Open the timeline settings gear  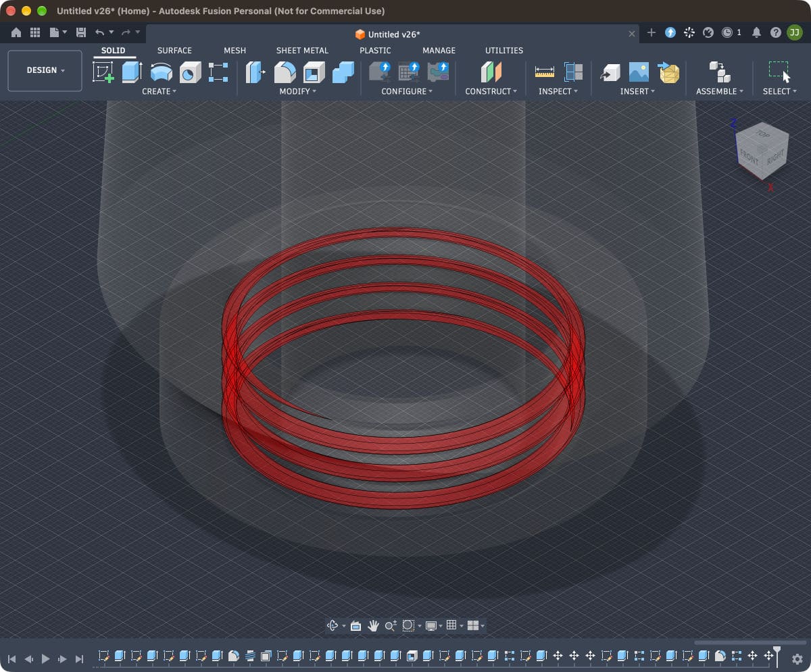[797, 658]
